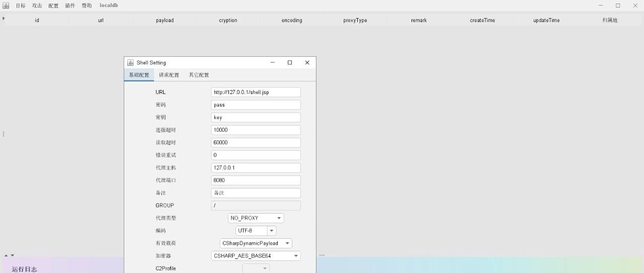The image size is (644, 273).
Task: Click the 备注 input field
Action: tap(256, 193)
